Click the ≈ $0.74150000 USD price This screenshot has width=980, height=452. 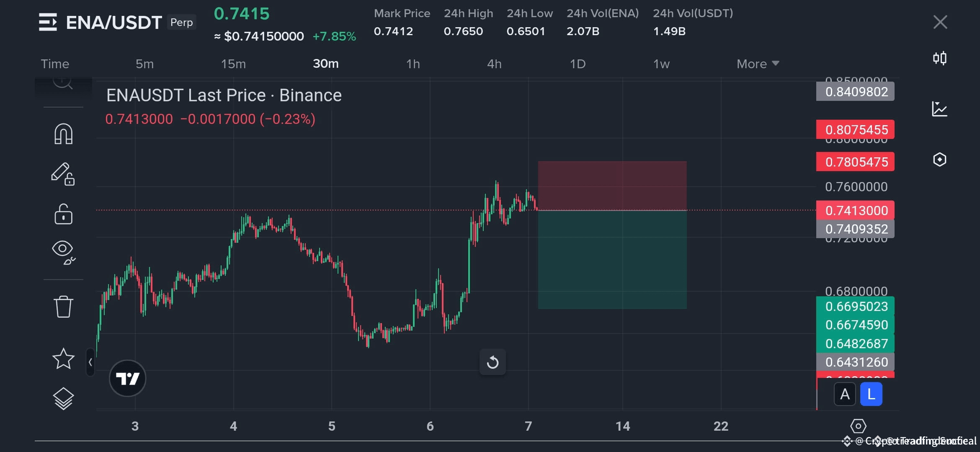tap(259, 36)
